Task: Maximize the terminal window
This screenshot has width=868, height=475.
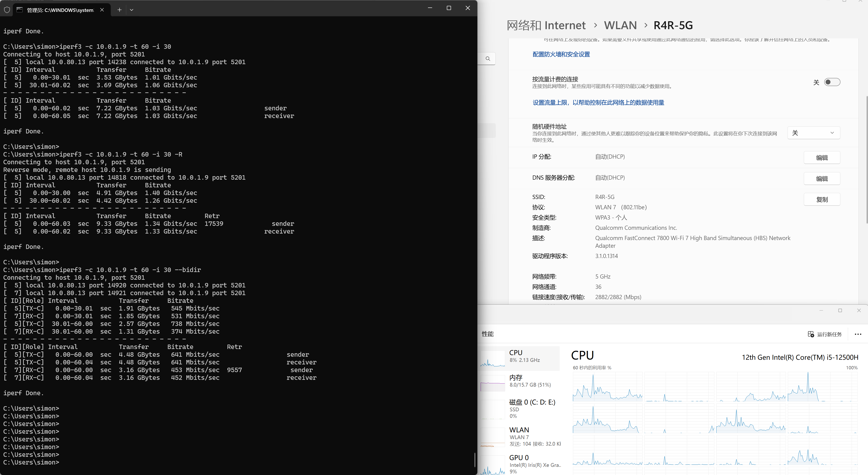Action: pyautogui.click(x=449, y=8)
